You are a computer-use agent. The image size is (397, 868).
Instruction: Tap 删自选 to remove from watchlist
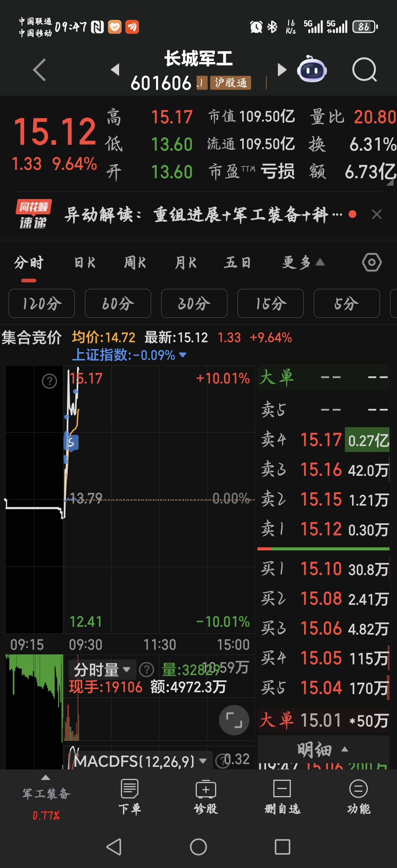click(x=282, y=797)
